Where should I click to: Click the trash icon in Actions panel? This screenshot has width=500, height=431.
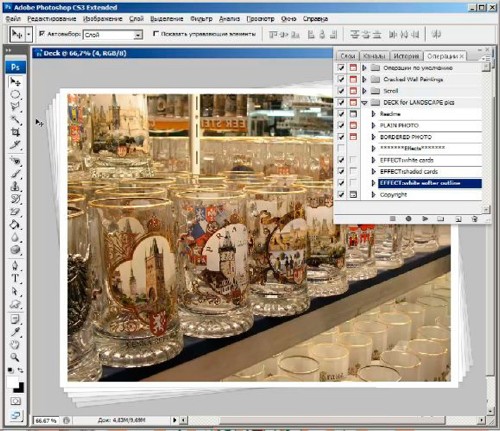(475, 219)
